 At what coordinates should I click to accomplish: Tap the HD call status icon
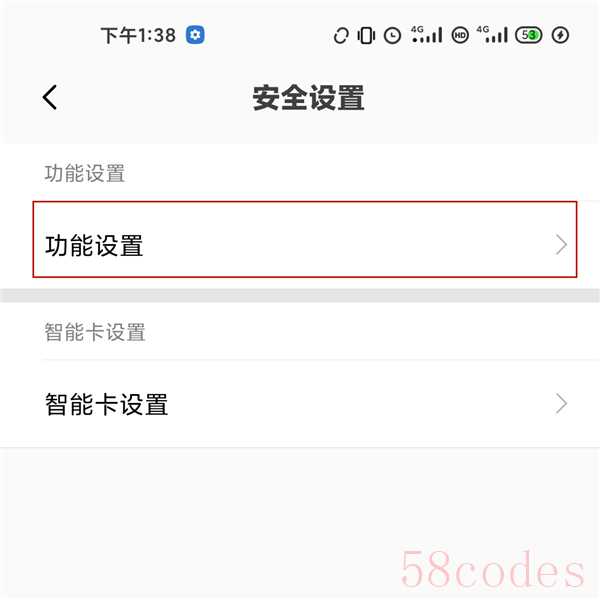[460, 36]
